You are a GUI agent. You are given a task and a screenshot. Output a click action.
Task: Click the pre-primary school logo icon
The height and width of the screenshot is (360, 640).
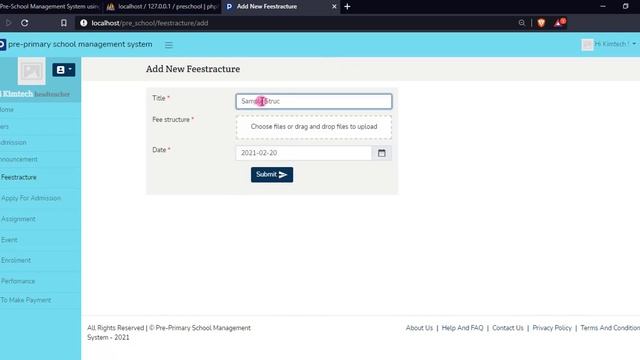2,44
